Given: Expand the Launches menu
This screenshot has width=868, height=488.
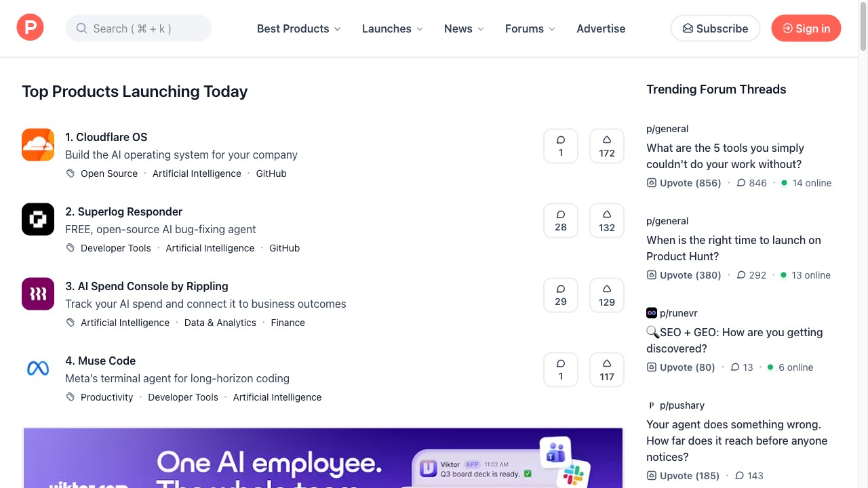Looking at the screenshot, I should coord(392,28).
